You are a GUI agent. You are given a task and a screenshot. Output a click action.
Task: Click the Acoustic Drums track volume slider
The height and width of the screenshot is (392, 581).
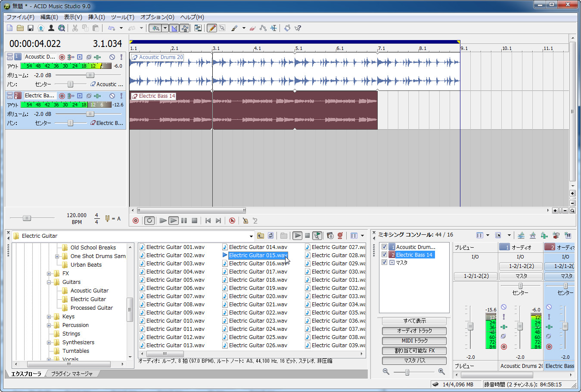[90, 75]
